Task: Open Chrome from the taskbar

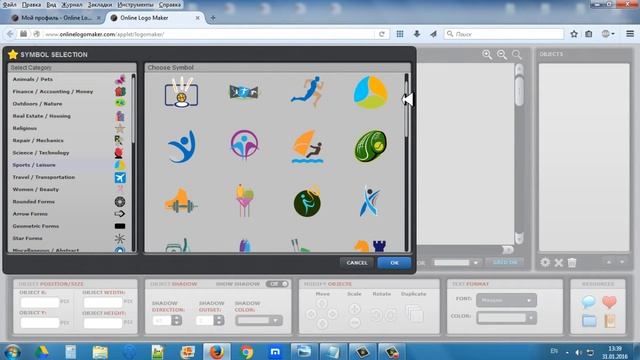Action: coord(246,351)
